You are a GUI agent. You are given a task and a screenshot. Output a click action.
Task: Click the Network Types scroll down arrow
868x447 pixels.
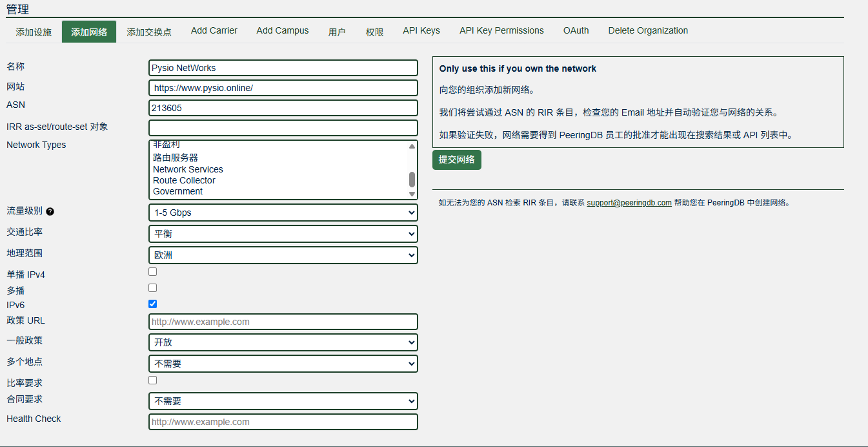pos(412,194)
